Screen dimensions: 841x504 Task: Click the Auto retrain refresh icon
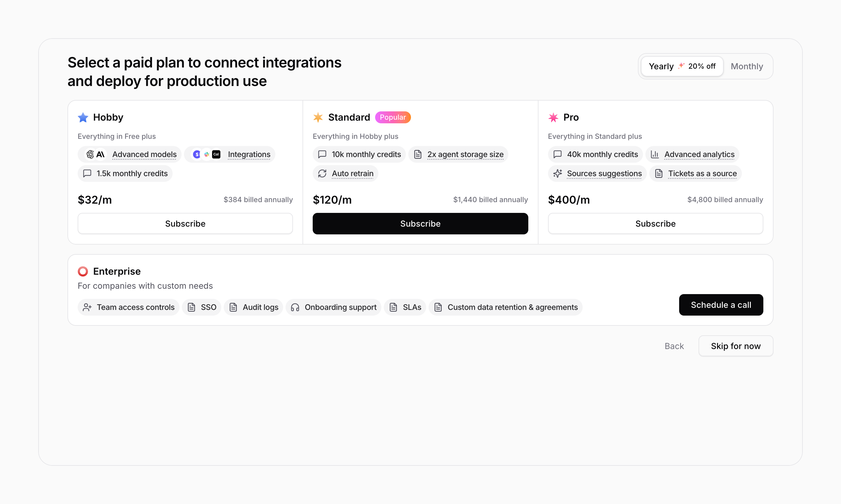322,173
